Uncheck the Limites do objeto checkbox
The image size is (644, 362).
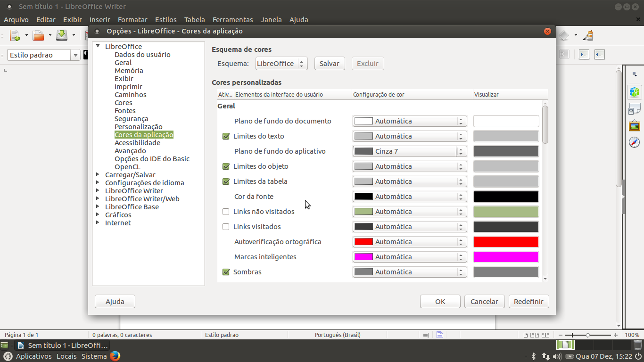click(x=226, y=166)
